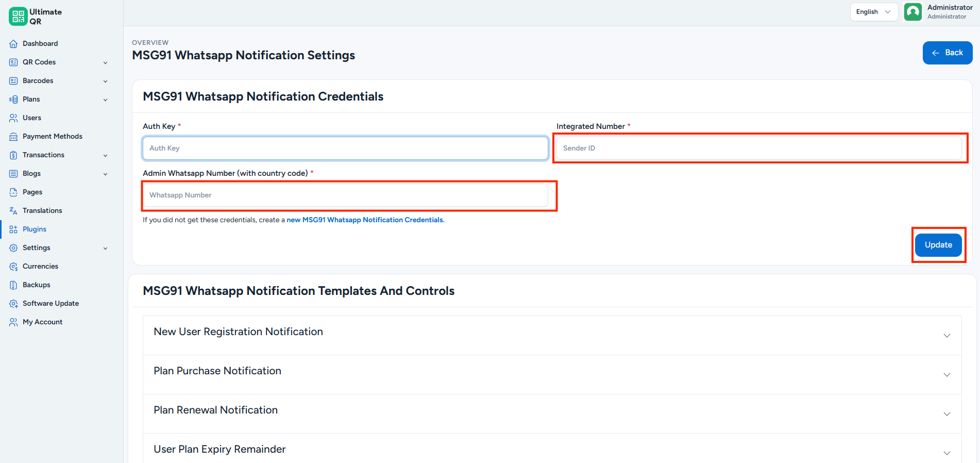980x463 pixels.
Task: Expand the Settings submenu chevron
Action: click(106, 249)
